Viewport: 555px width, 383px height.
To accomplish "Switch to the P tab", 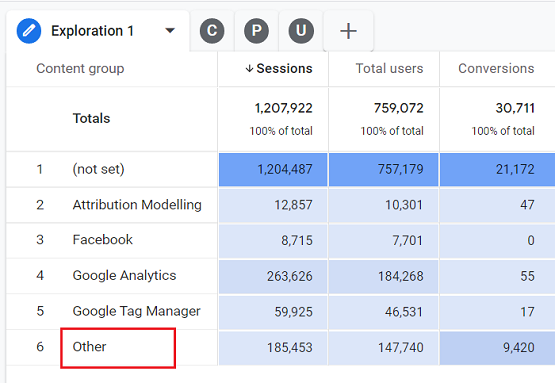I will [256, 31].
